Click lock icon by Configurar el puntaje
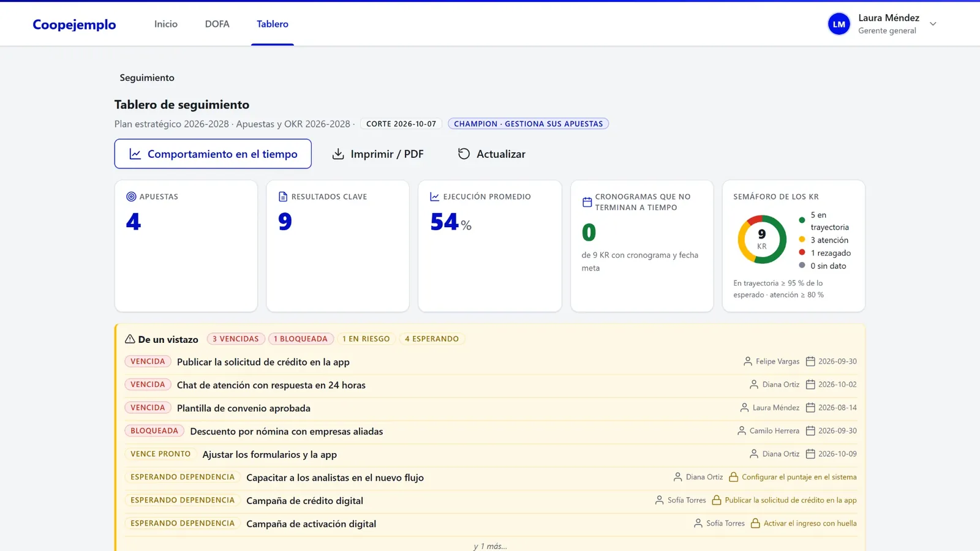Image resolution: width=980 pixels, height=551 pixels. [x=734, y=477]
